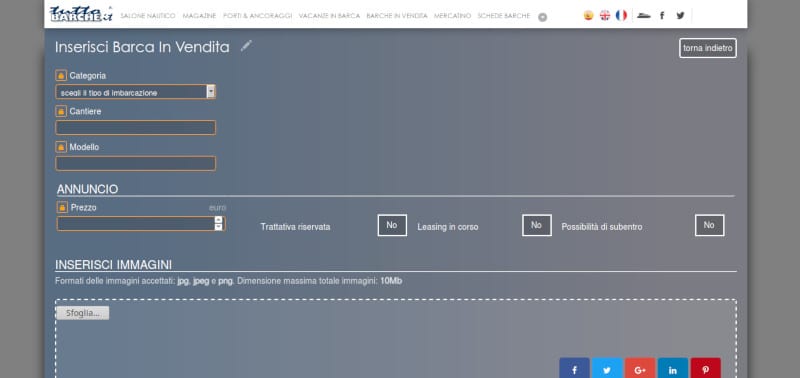Toggle the Possibilità di subentro switch
Viewport: 800px width, 378px height.
click(709, 225)
